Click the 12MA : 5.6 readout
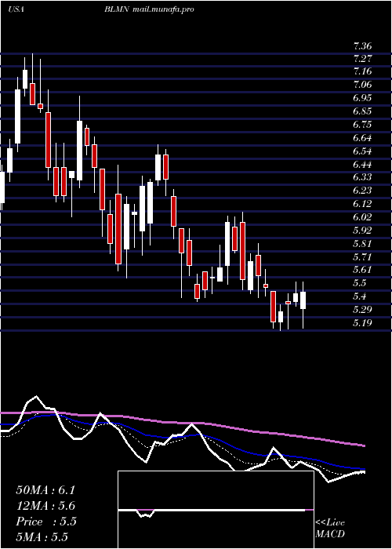This screenshot has width=392, height=549. point(45,506)
